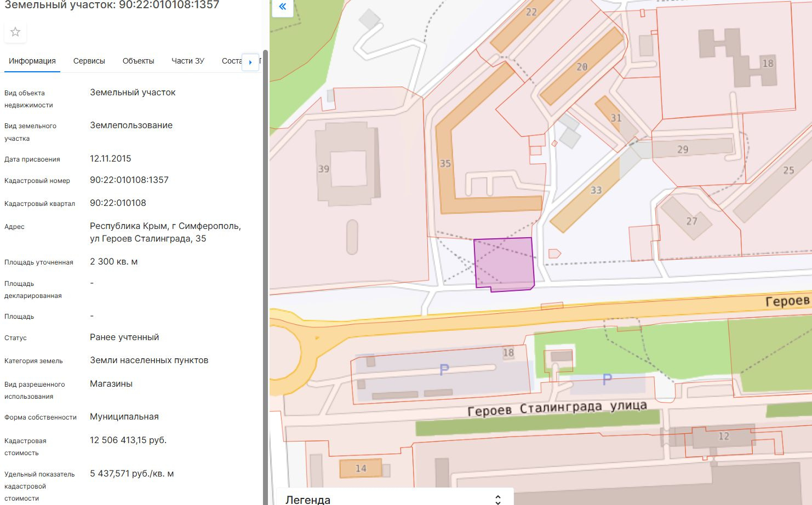Click building 20 on the map
Screen dimensions: 812x505
coord(581,67)
